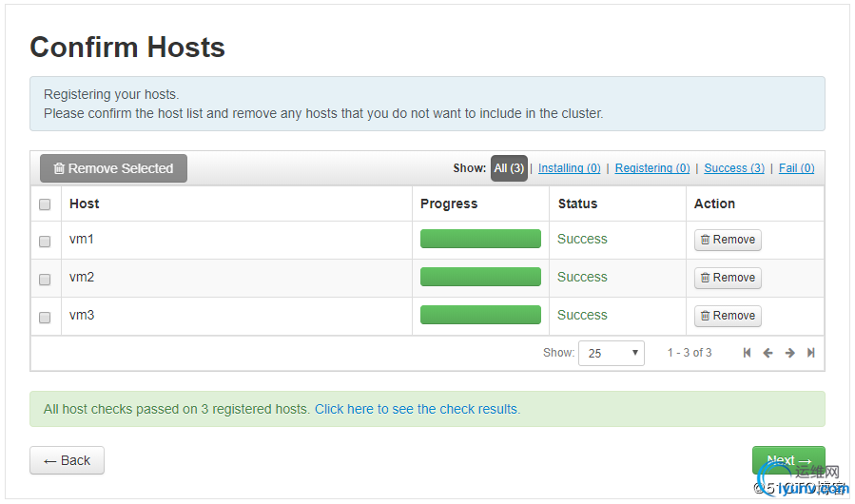Show All (3) hosts filter
Screen dimensions: 855x504
(509, 168)
